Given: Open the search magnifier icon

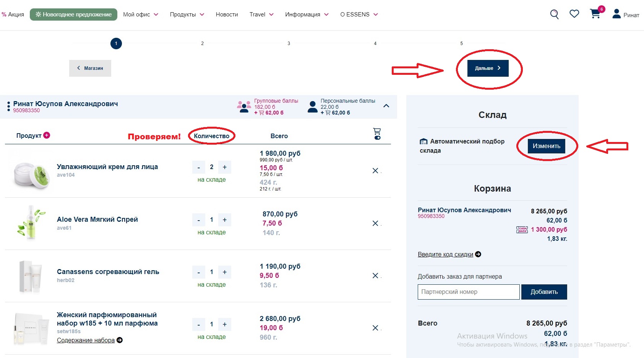Looking at the screenshot, I should 554,15.
